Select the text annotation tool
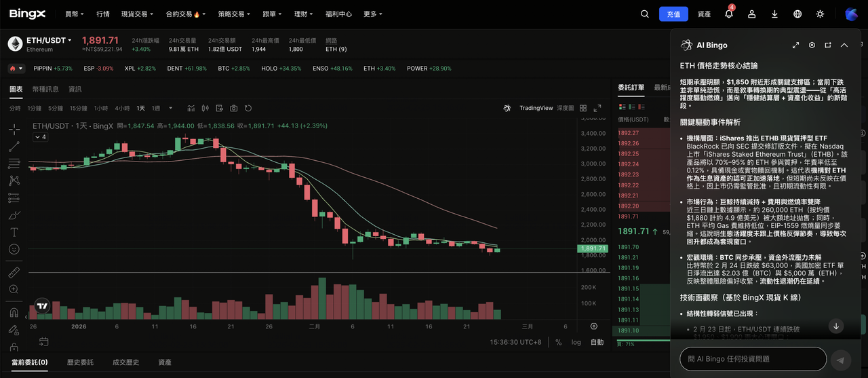Screen dimensions: 868x378 (x=14, y=232)
